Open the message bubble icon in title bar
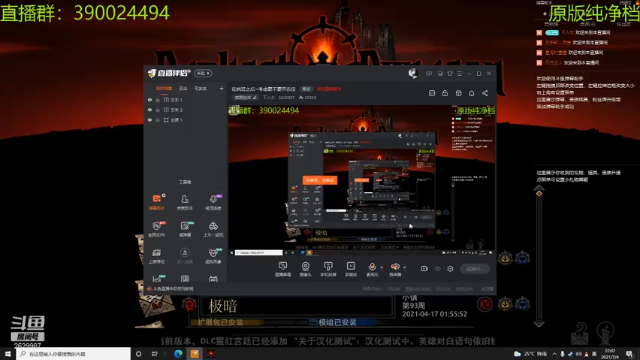The width and height of the screenshot is (640, 360). (x=429, y=73)
